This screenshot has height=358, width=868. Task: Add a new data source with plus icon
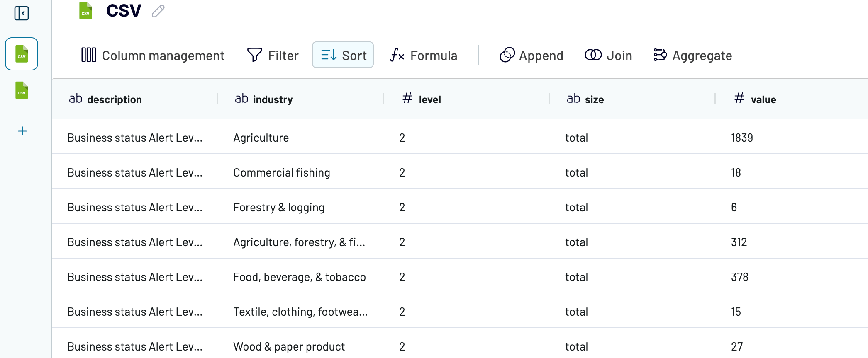click(22, 131)
